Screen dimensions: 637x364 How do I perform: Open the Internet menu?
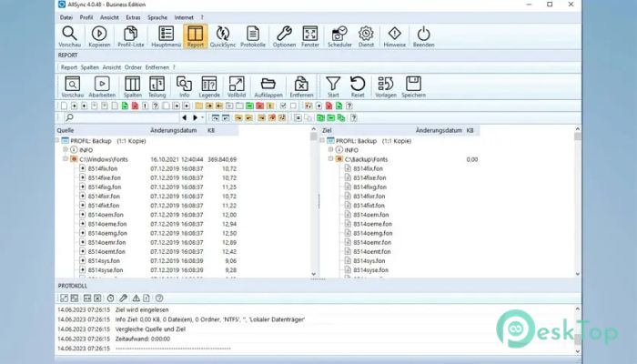[184, 17]
